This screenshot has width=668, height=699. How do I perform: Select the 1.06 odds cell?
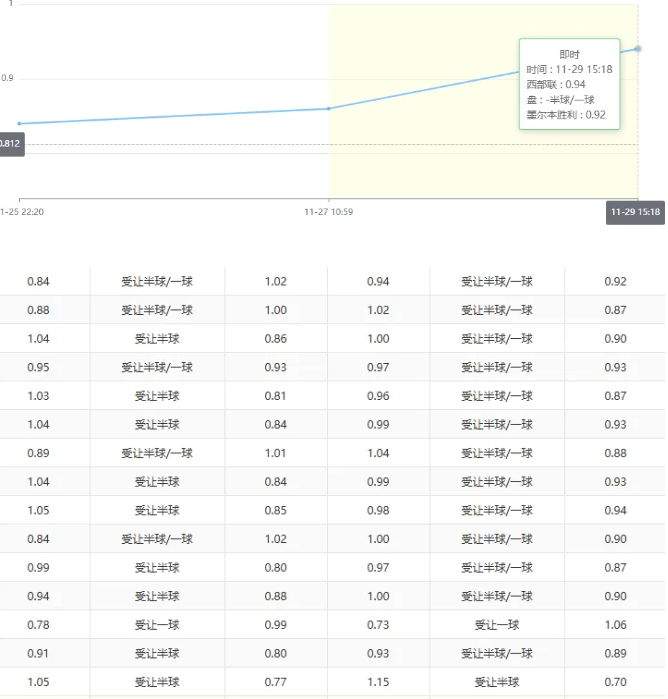coord(616,625)
